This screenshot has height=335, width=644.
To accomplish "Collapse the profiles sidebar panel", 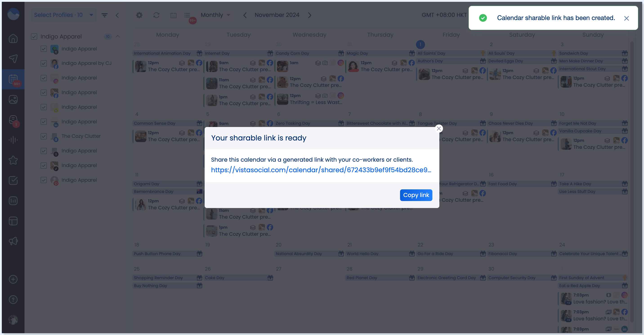I will 117,15.
